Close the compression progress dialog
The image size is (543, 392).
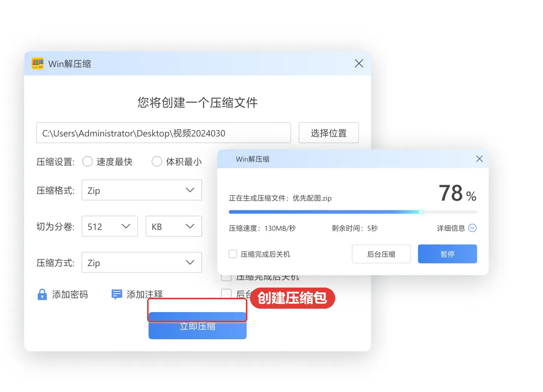(479, 159)
